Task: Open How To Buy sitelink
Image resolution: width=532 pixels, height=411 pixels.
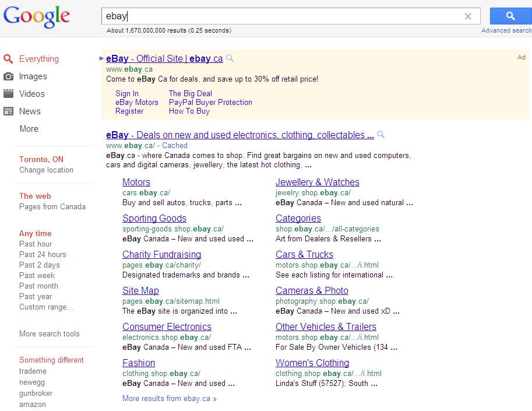Action: point(189,111)
